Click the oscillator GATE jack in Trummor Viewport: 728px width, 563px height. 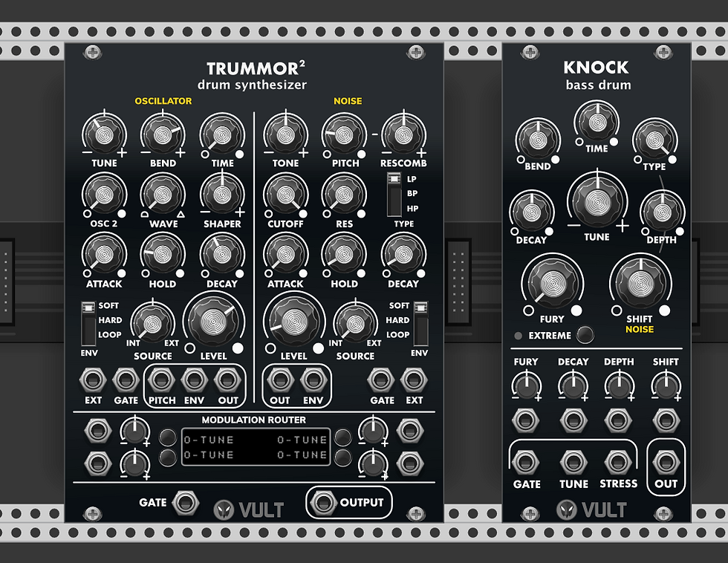[126, 380]
